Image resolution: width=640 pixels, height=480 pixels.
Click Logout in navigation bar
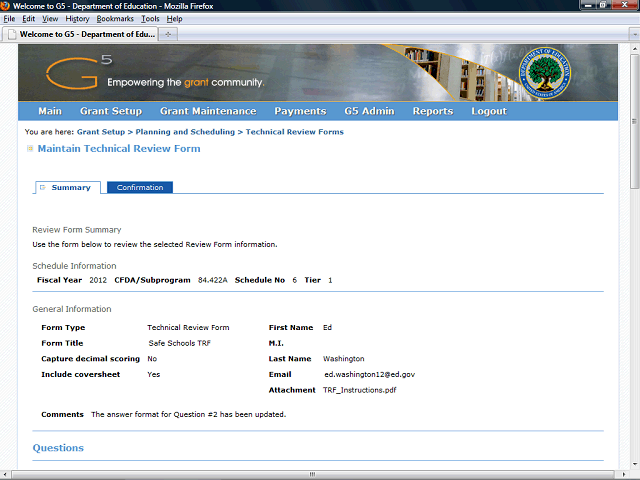click(x=489, y=111)
